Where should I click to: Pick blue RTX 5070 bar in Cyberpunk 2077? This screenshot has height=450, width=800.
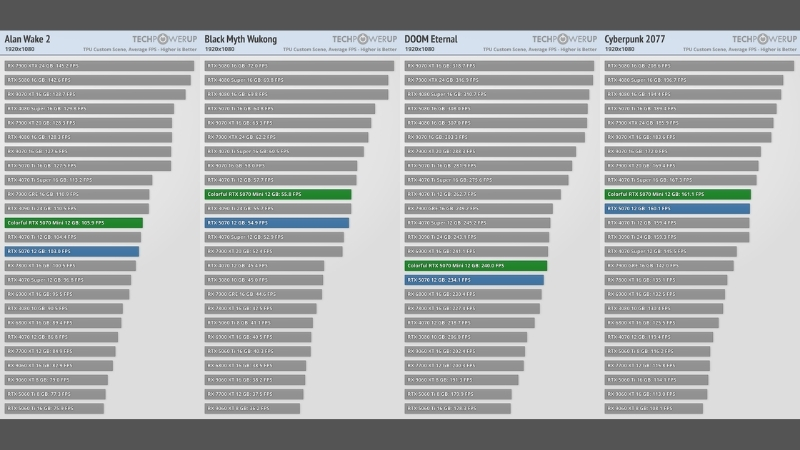click(677, 208)
